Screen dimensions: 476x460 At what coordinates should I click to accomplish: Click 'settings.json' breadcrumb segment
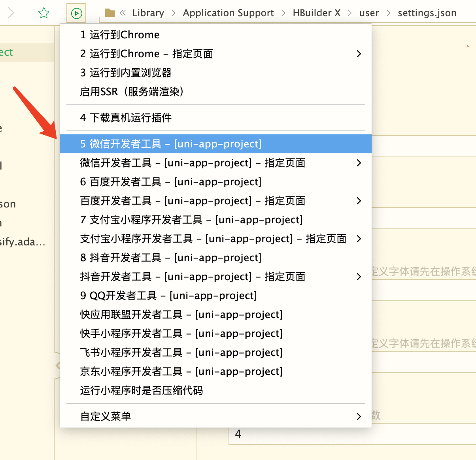point(427,13)
